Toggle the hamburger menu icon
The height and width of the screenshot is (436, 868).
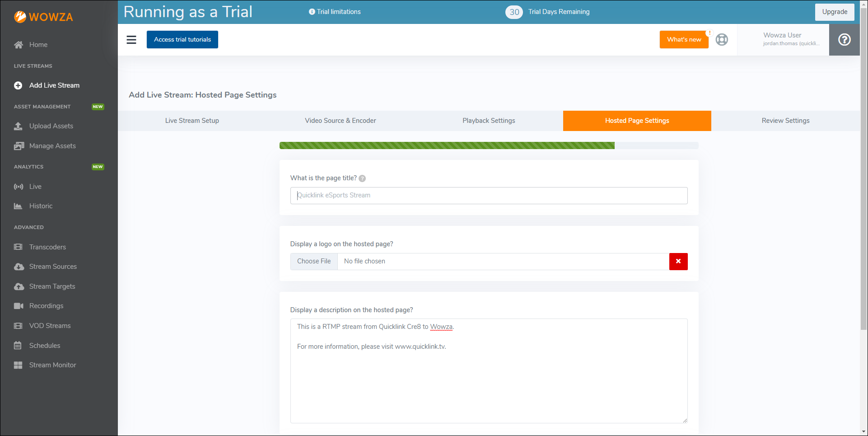(131, 40)
